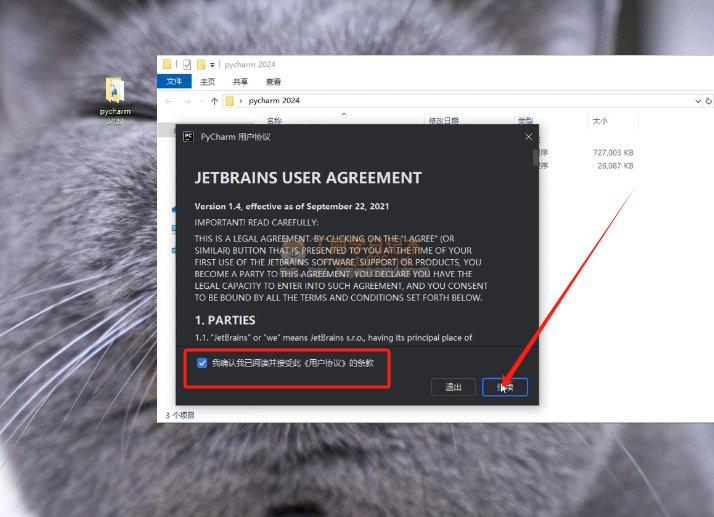Click the Explorer forward arrow

[x=186, y=101]
